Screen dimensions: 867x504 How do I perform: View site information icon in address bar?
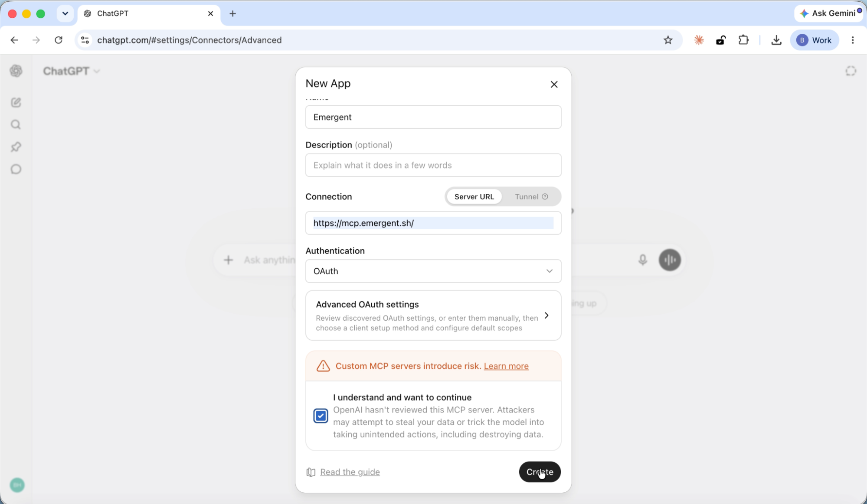(x=85, y=40)
